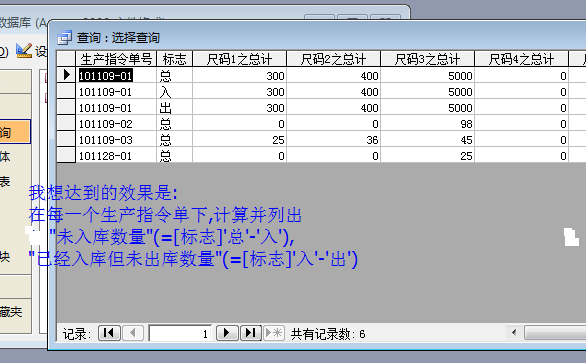The width and height of the screenshot is (586, 363).
Task: Click cell 101128-01
Action: 116,155
